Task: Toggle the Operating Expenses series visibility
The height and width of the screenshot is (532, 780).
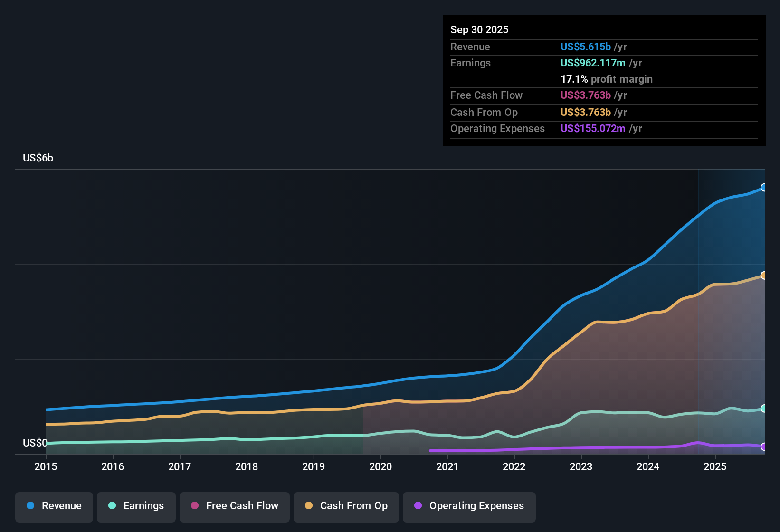Action: click(469, 506)
